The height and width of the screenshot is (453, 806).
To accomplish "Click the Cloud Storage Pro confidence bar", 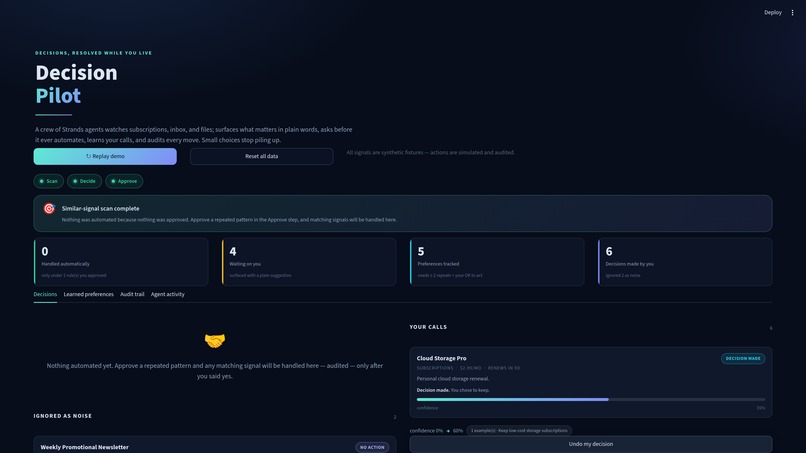I will tap(591, 400).
